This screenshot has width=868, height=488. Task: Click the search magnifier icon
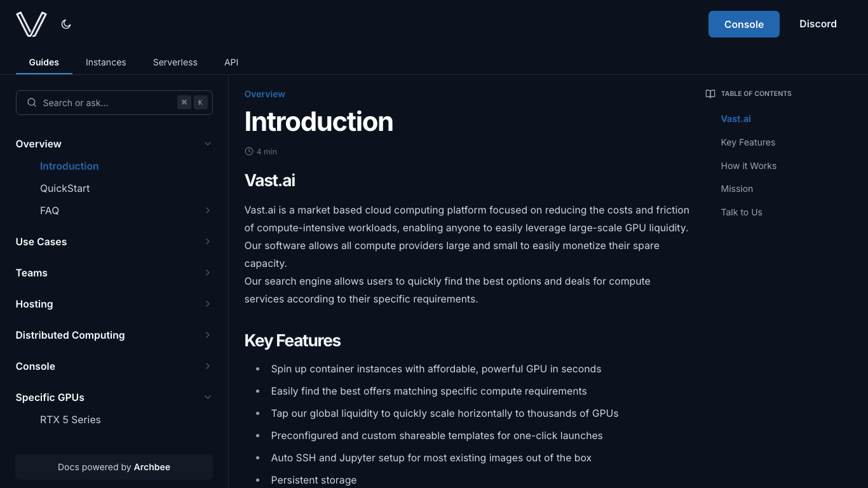[x=31, y=102]
